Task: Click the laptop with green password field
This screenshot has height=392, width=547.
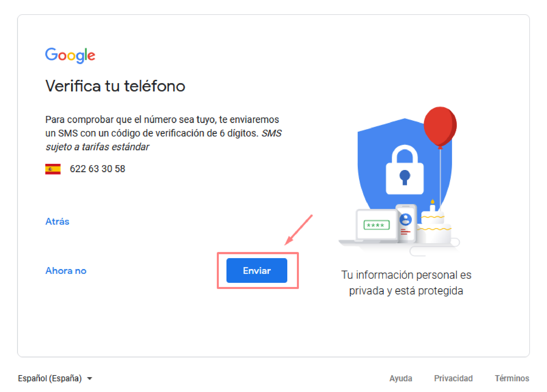Action: pos(373,227)
